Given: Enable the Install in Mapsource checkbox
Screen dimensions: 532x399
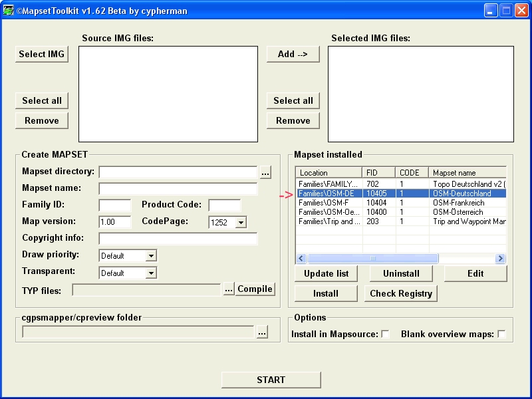Looking at the screenshot, I should (x=385, y=334).
